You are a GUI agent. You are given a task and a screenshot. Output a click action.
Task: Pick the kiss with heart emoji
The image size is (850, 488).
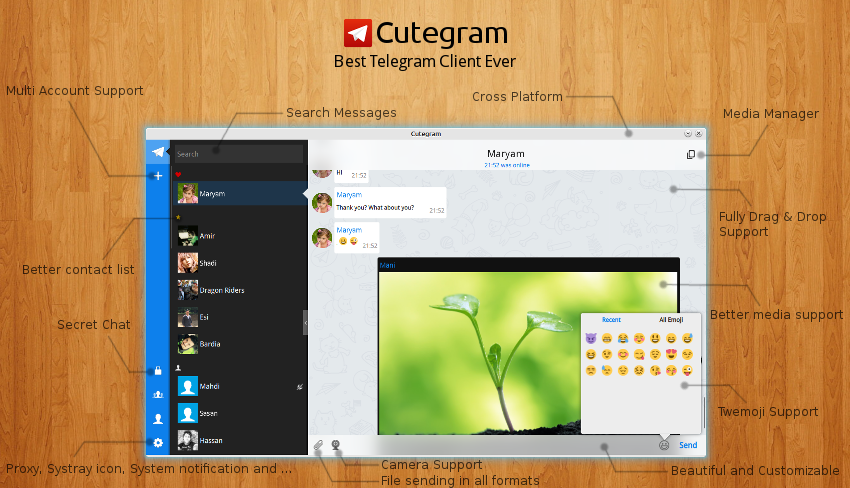point(655,370)
